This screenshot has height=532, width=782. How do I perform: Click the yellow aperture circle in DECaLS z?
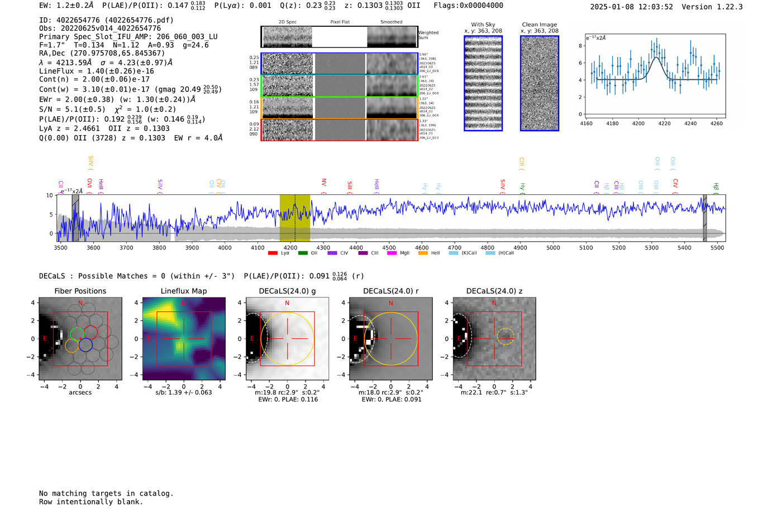tap(505, 336)
